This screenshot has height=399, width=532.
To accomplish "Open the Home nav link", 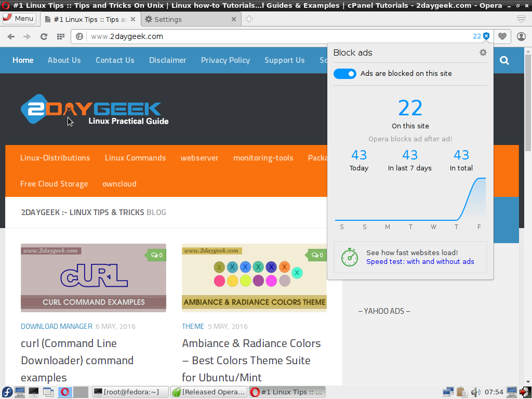I will pyautogui.click(x=23, y=60).
